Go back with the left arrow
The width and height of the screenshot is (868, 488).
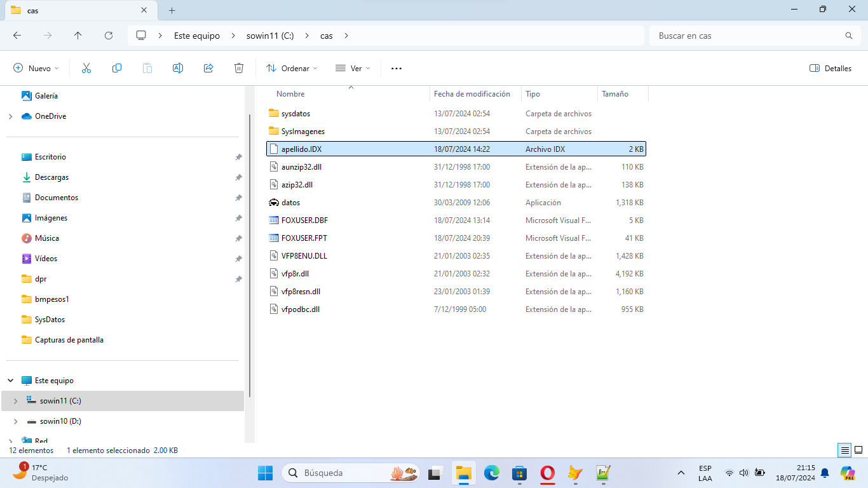tap(17, 36)
